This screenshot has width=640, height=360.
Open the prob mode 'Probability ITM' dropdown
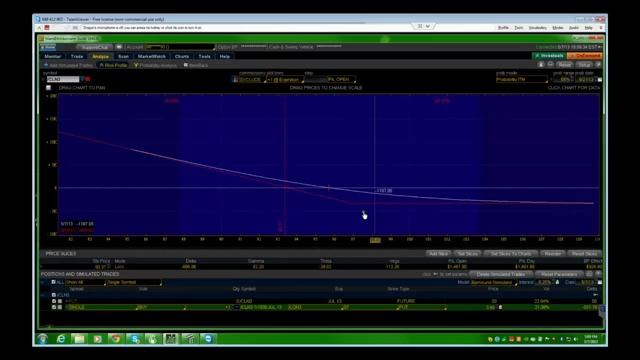coord(522,80)
